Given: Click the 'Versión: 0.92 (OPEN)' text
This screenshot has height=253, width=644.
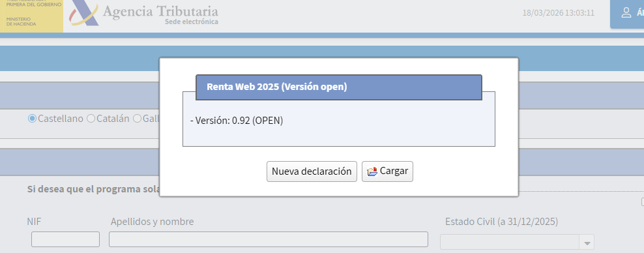Looking at the screenshot, I should (237, 121).
